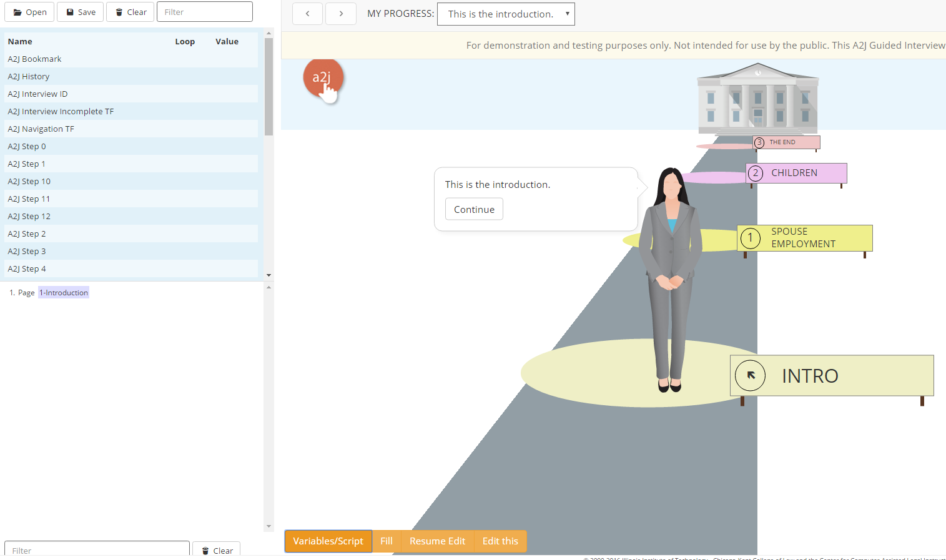Image resolution: width=946 pixels, height=560 pixels.
Task: Click the step 1 Spouse Employment sign
Action: (x=804, y=238)
